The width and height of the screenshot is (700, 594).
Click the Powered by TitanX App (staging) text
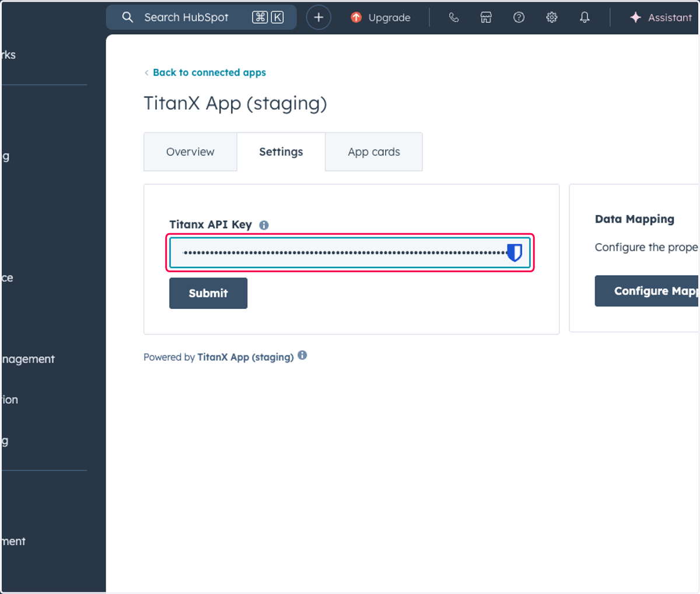(x=219, y=357)
